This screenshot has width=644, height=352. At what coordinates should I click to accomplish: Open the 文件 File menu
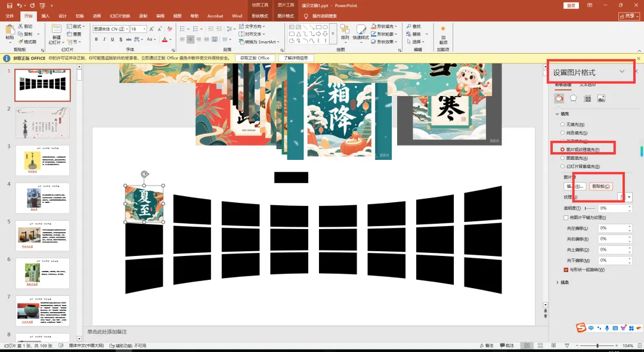point(10,16)
